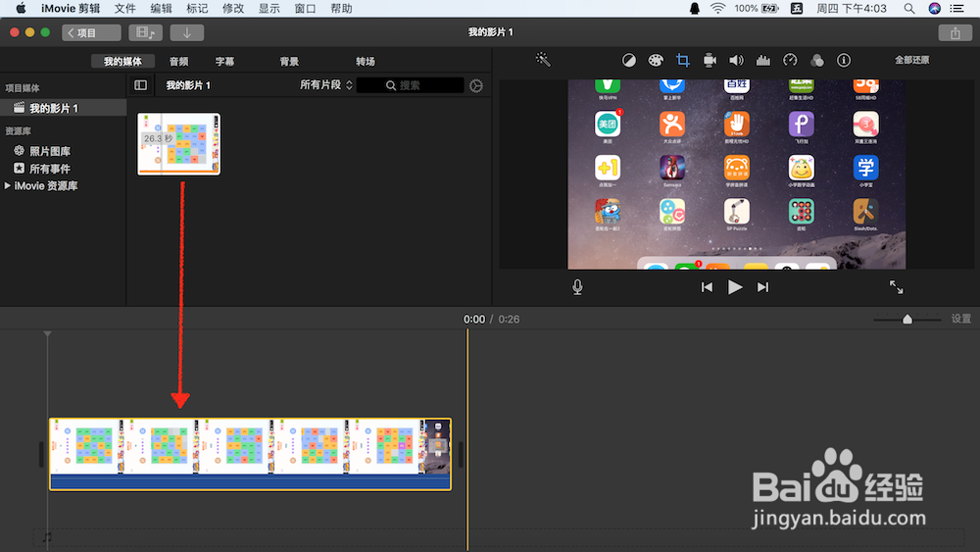Screen dimensions: 980x552
Task: Open the Notification Center list icon
Action: click(956, 8)
